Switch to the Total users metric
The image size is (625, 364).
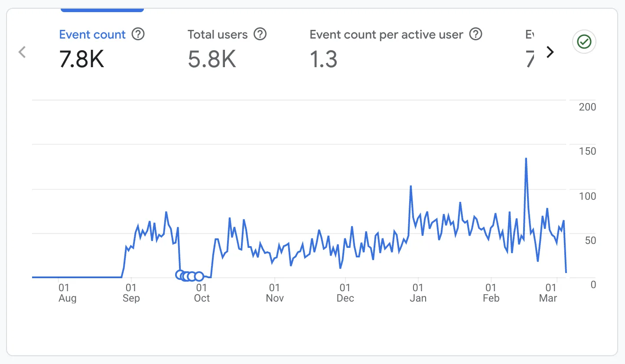pyautogui.click(x=218, y=35)
